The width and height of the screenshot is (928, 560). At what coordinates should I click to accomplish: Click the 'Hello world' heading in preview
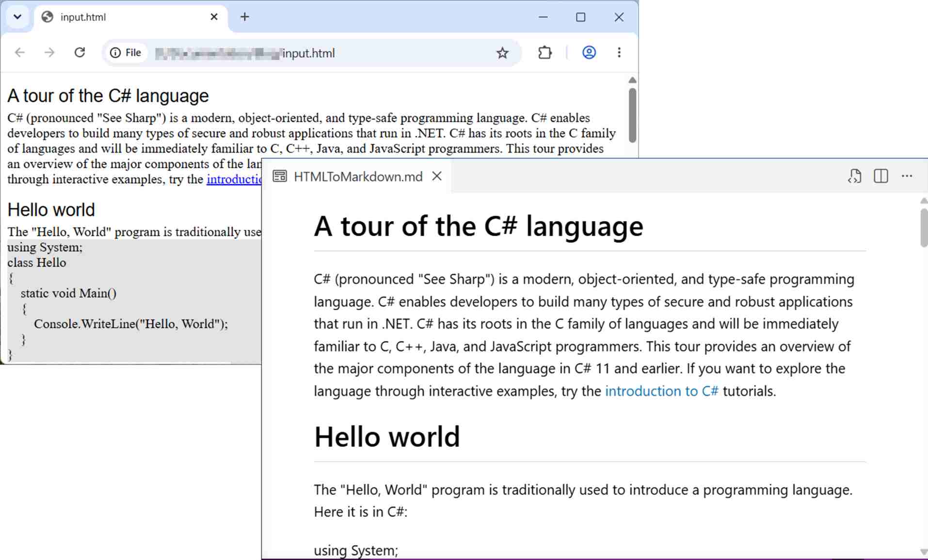(x=387, y=436)
